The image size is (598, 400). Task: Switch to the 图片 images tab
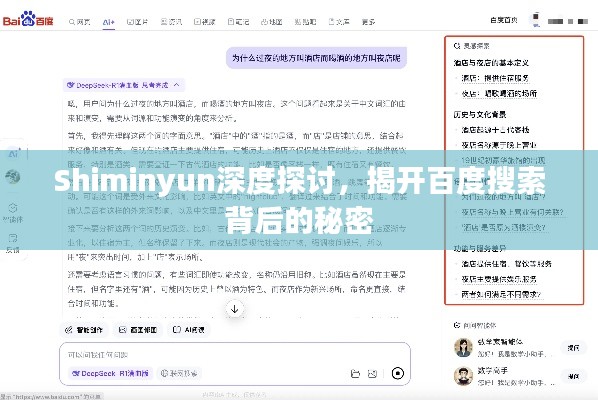coord(137,22)
